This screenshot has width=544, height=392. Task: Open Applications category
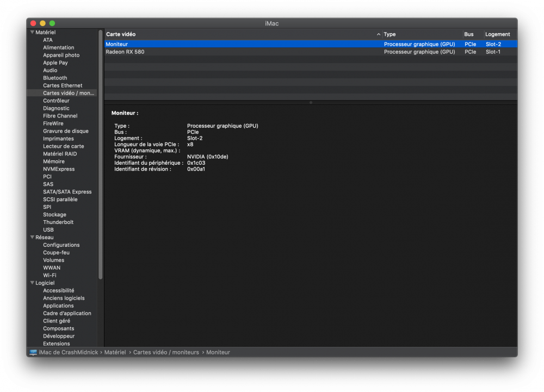58,306
